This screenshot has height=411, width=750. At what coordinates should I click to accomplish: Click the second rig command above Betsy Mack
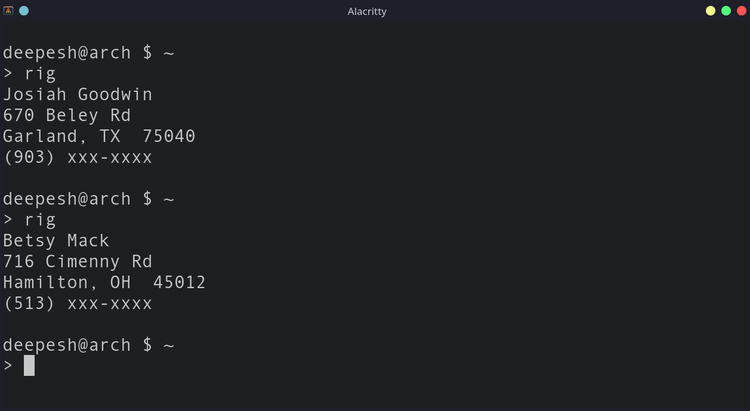coord(40,220)
